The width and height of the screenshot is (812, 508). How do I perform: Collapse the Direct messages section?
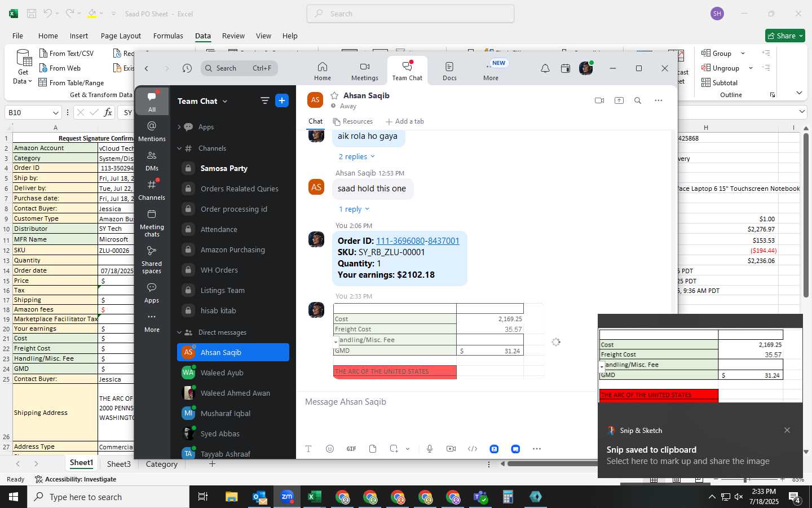[179, 332]
